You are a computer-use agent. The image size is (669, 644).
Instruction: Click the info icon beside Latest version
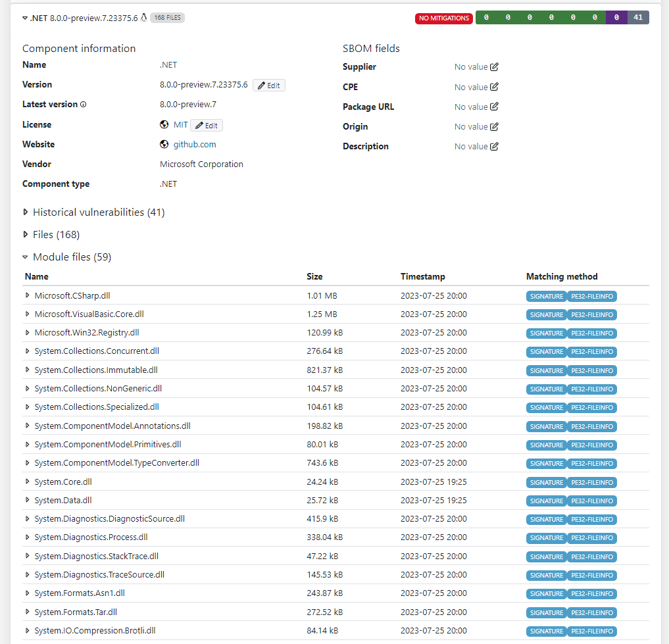click(x=84, y=105)
